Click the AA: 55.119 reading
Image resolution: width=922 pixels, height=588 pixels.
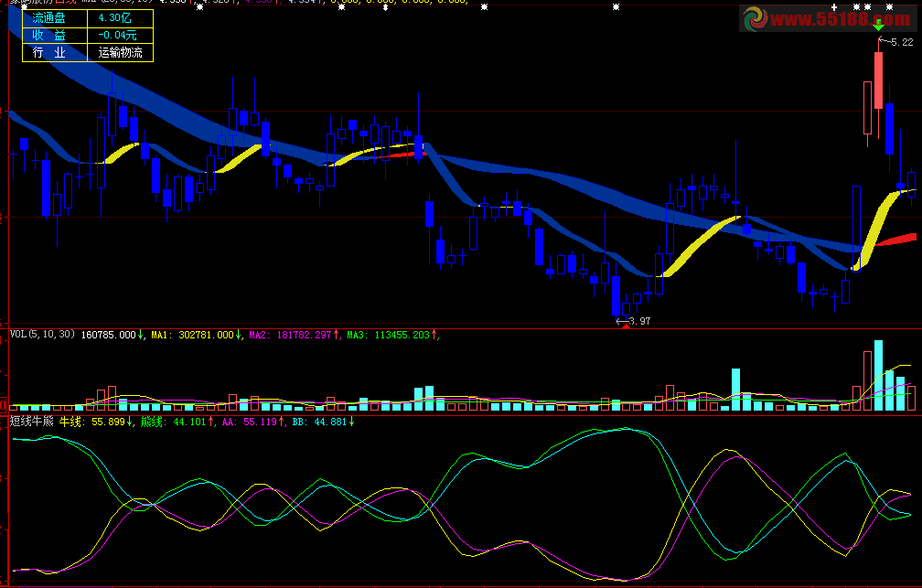[x=250, y=422]
